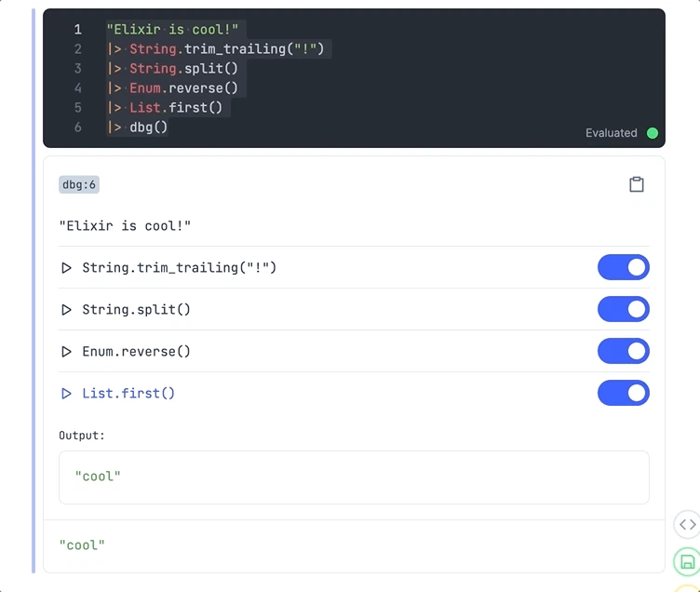Select the List.first() step label
Image resolution: width=700 pixels, height=592 pixels.
click(x=128, y=394)
